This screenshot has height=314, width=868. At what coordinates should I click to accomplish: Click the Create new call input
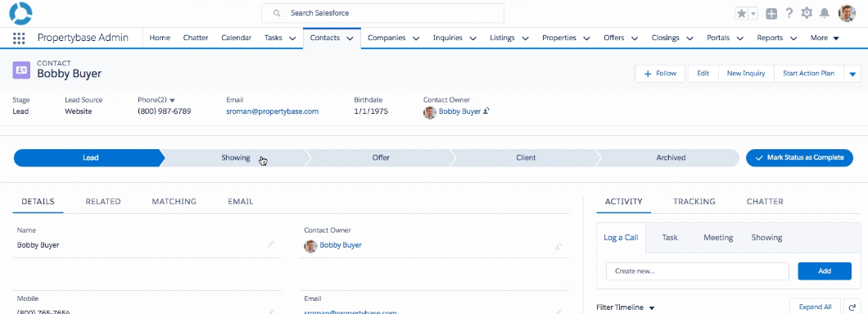[x=698, y=271]
